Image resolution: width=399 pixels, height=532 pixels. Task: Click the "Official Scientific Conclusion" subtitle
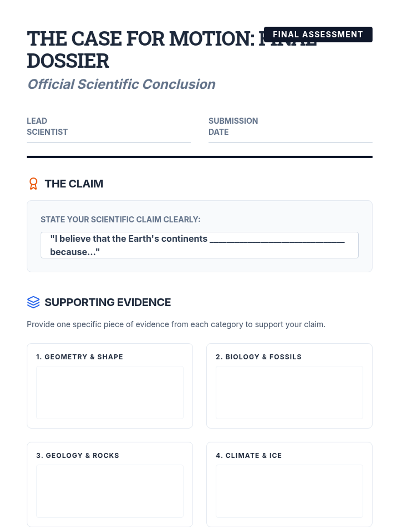pos(121,84)
